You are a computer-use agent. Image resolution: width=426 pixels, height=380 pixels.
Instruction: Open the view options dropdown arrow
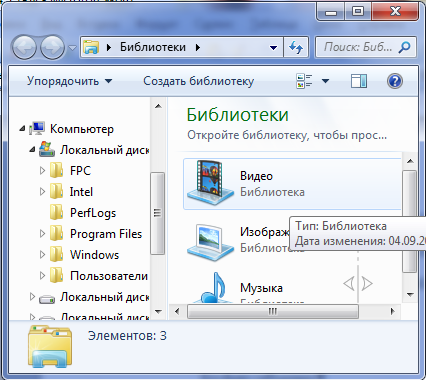pos(326,81)
